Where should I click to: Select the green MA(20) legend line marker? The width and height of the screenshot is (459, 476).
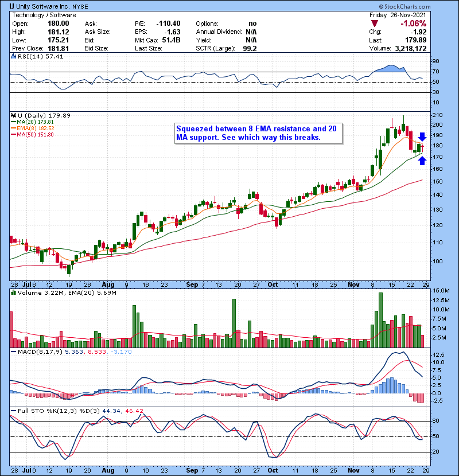[x=14, y=122]
